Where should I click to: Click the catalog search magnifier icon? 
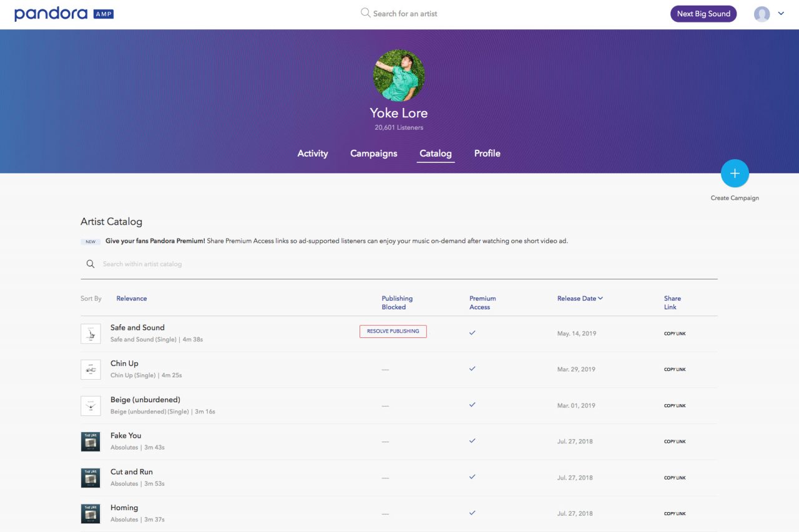pyautogui.click(x=91, y=264)
